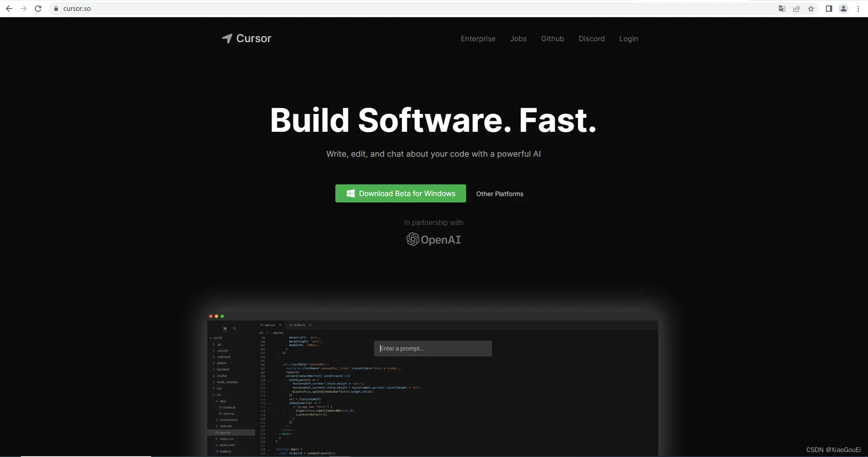Click the Enter a prompt input box
This screenshot has height=457, width=868.
tap(433, 348)
